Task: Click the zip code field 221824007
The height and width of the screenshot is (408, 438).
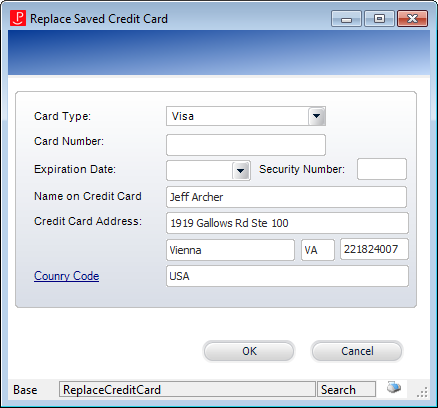Action: pos(374,249)
